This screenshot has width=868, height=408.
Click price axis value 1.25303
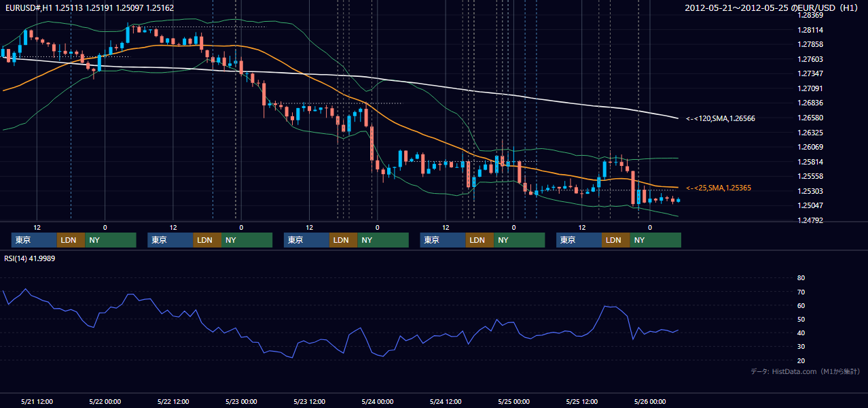(x=810, y=191)
